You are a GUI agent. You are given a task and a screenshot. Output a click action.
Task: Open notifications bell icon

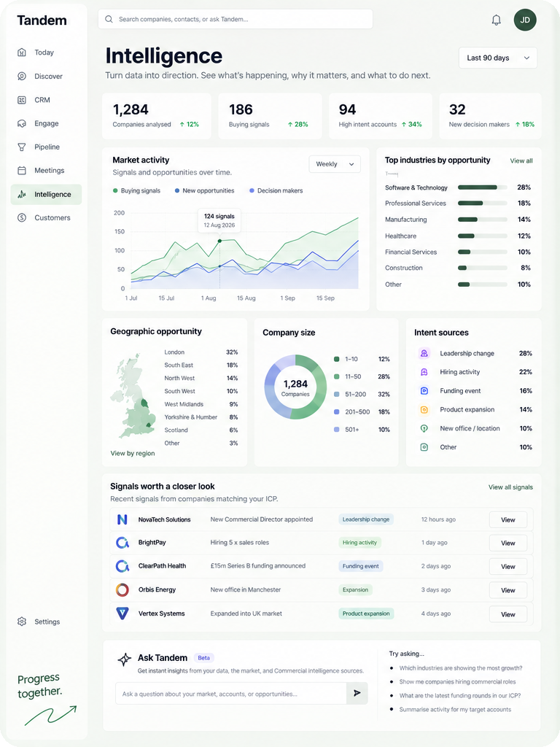click(x=496, y=20)
